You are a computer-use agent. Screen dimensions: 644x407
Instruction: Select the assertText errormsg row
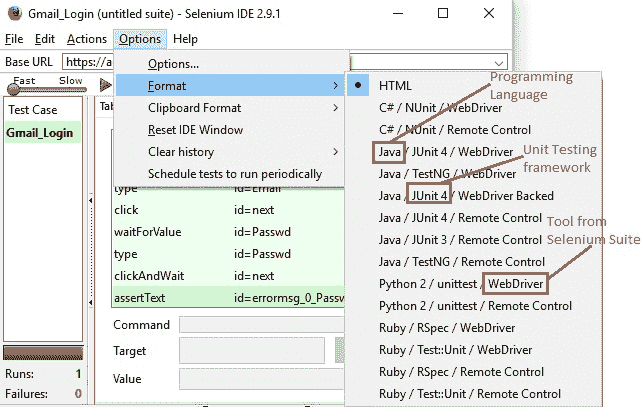tap(228, 298)
